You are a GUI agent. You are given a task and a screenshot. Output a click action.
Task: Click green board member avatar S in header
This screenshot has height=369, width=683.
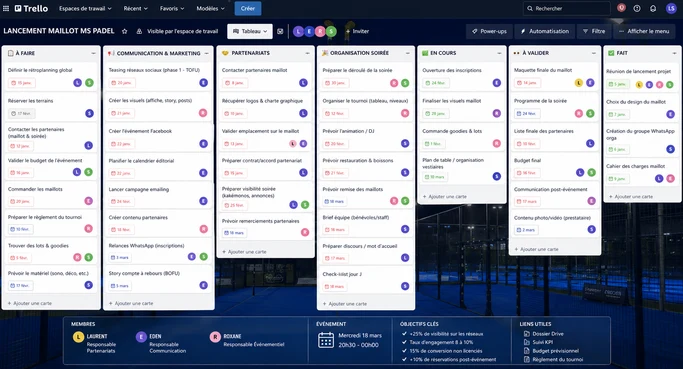331,31
